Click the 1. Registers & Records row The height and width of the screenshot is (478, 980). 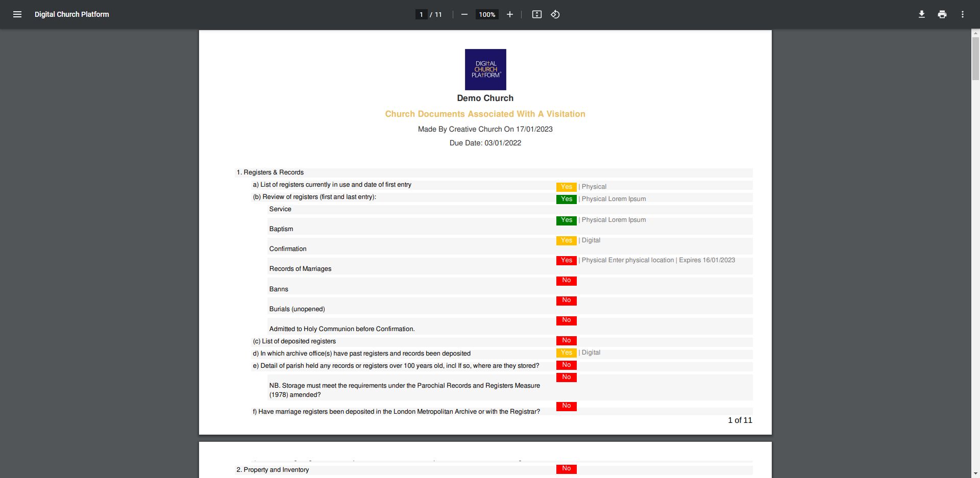click(x=494, y=172)
